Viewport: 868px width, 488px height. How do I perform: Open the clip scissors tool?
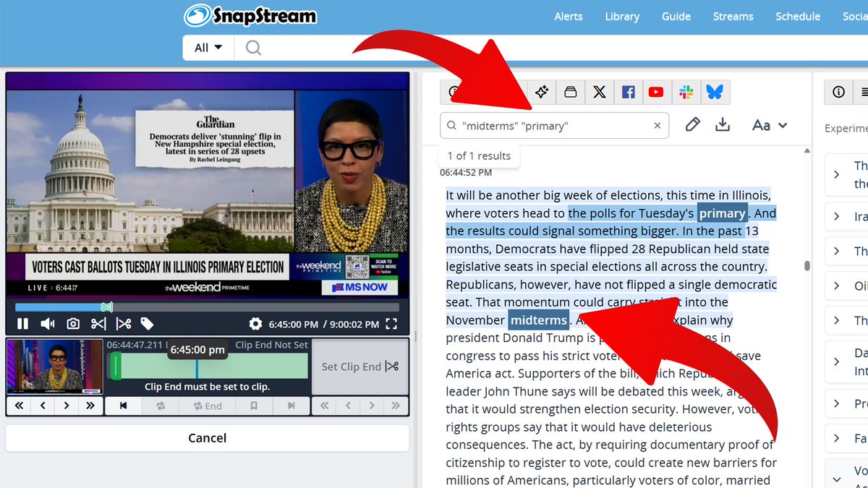point(98,324)
